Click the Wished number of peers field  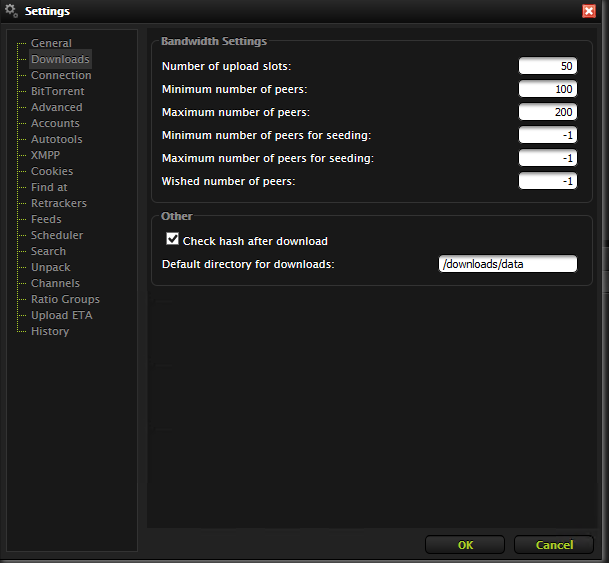click(x=548, y=181)
